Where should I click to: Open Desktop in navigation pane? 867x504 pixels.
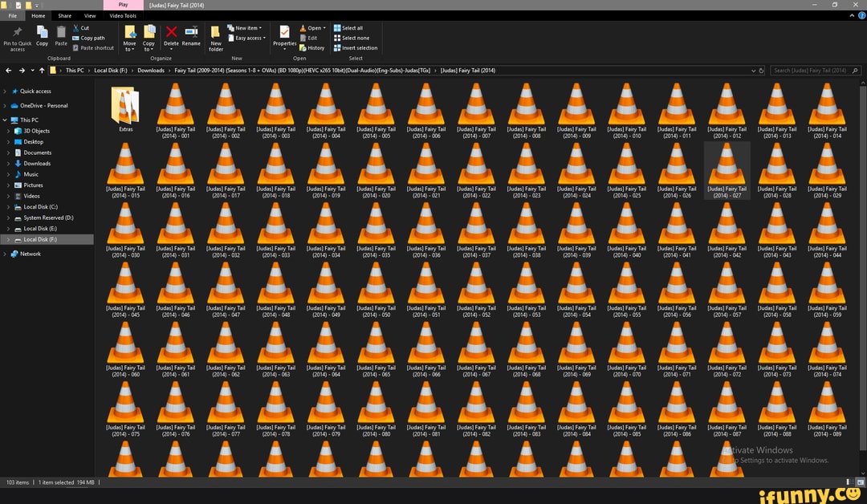(33, 142)
